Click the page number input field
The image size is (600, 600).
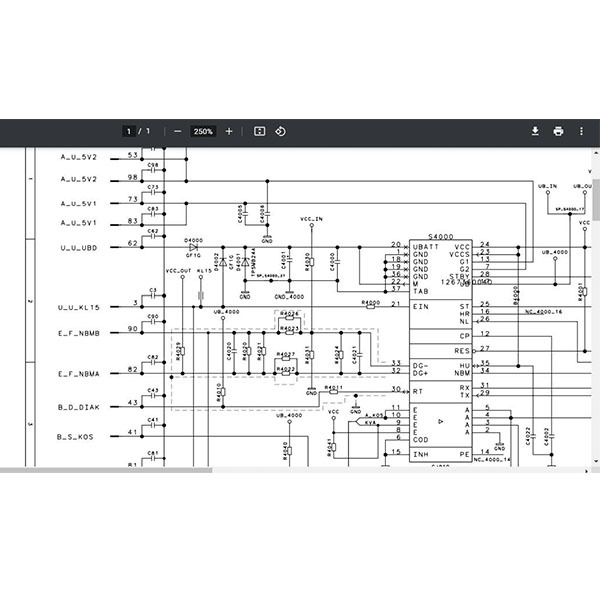129,132
